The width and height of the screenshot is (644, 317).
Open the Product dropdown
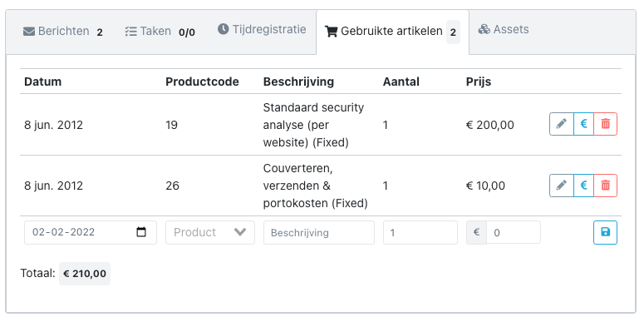point(210,232)
